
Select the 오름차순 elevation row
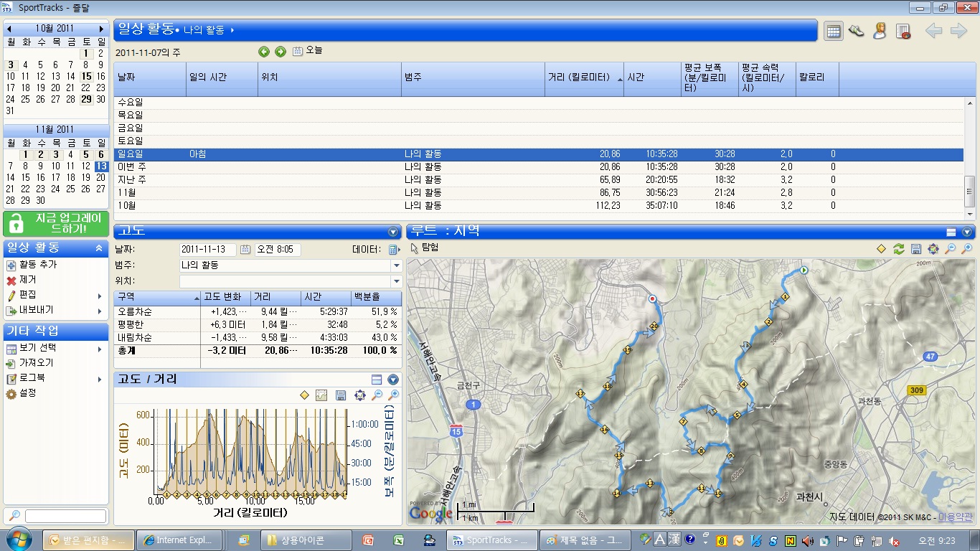point(258,312)
